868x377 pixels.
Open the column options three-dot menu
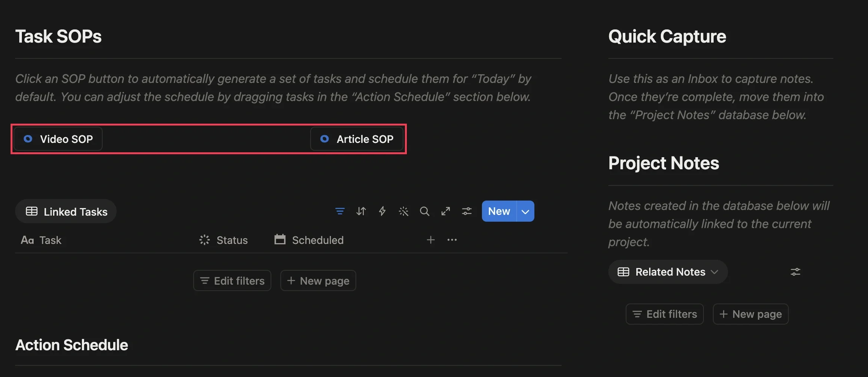452,240
